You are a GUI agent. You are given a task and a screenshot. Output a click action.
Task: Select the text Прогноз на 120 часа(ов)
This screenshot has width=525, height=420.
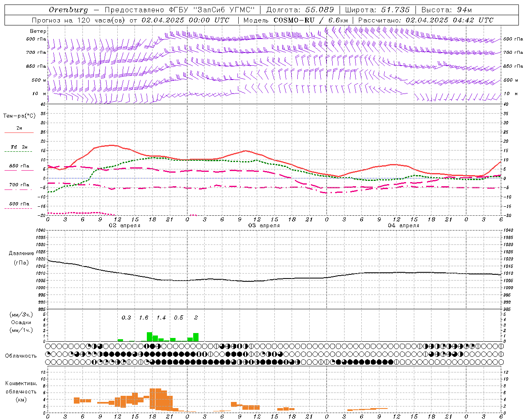[x=79, y=20]
